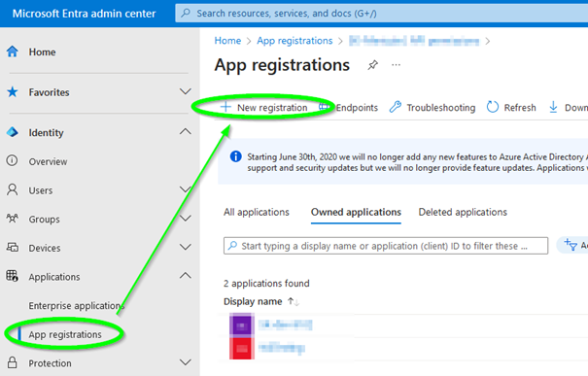Pin the App registrations page
588x376 pixels.
(372, 65)
